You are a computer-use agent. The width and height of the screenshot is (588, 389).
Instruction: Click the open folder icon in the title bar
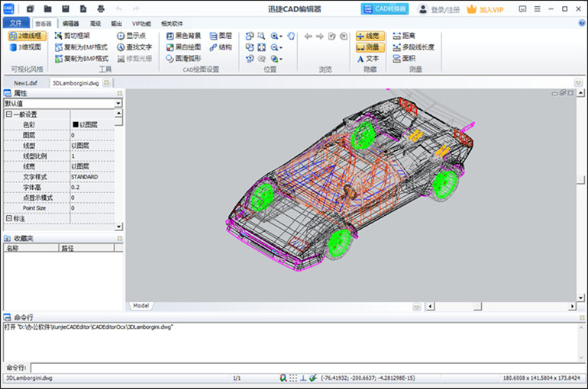point(47,9)
